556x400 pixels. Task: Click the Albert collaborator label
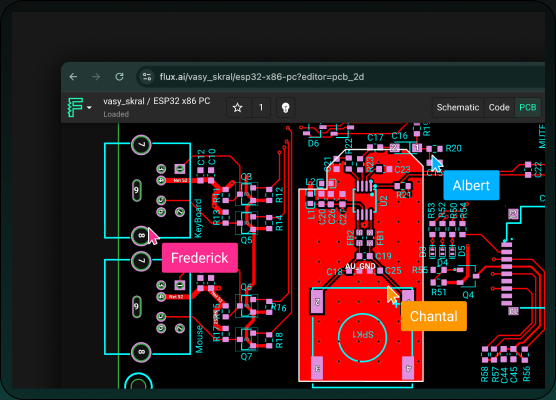point(471,185)
